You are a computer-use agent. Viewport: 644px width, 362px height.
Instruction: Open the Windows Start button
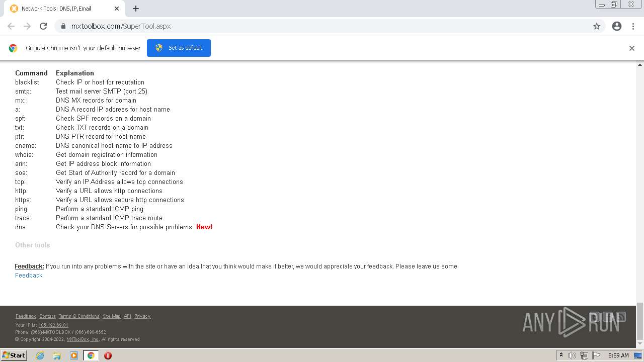[x=14, y=355]
